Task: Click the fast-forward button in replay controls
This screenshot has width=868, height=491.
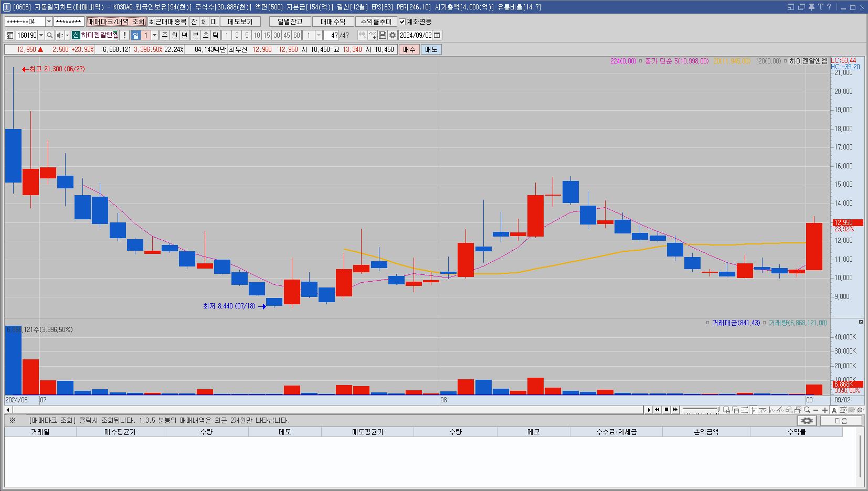Action: point(675,410)
